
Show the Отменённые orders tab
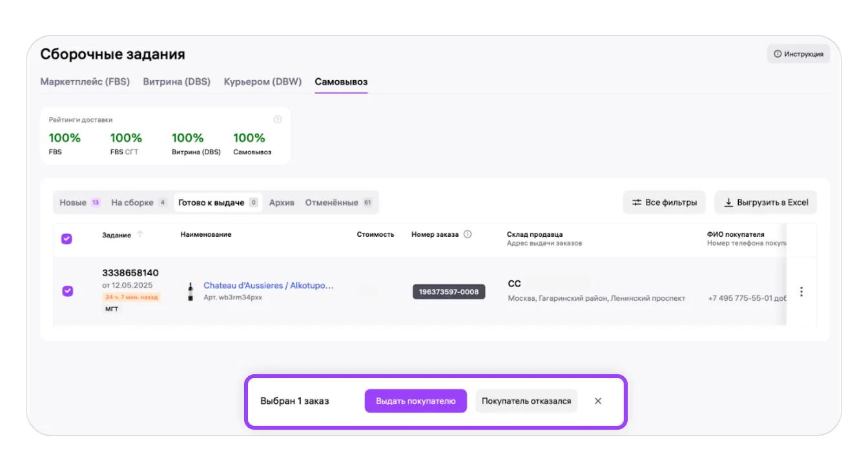coord(331,203)
